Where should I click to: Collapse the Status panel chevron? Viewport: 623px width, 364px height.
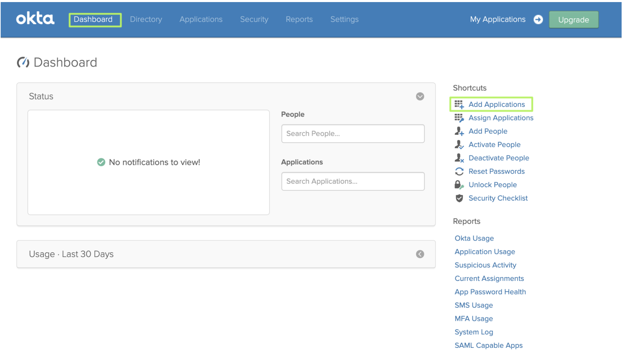420,97
